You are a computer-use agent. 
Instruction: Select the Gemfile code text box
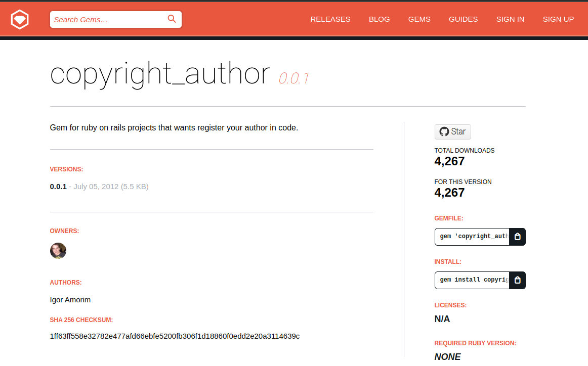click(x=472, y=237)
